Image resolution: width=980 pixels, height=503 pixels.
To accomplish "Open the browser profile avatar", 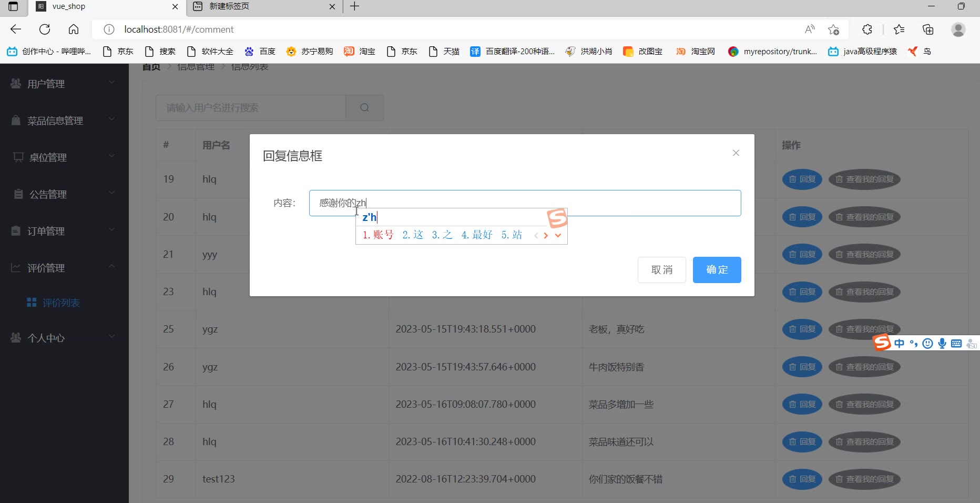I will pyautogui.click(x=958, y=29).
